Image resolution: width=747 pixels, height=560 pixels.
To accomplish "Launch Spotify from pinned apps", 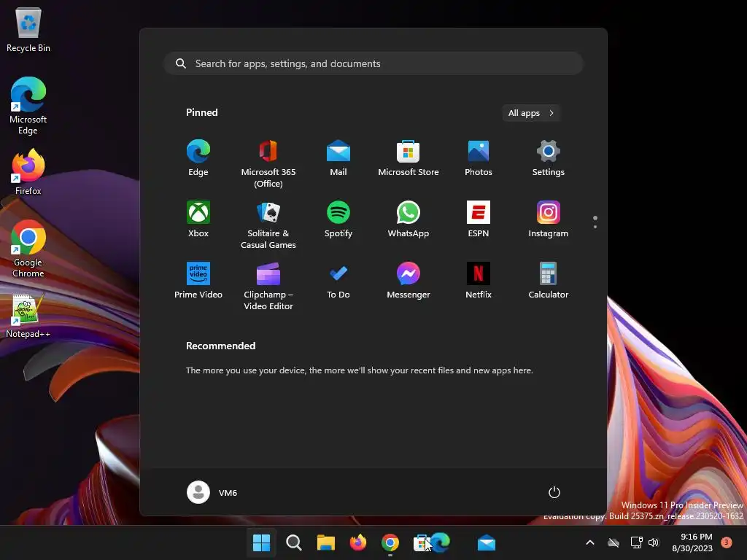I will [338, 219].
